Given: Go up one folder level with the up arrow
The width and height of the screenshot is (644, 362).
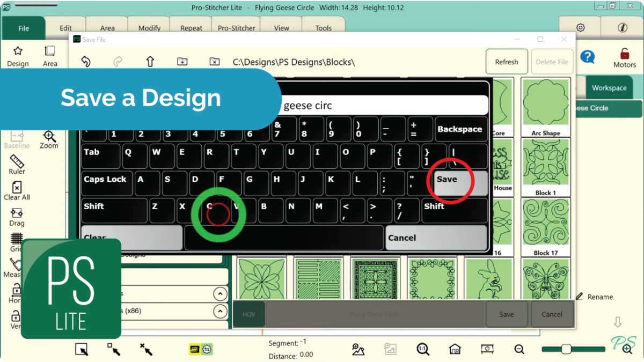Looking at the screenshot, I should click(x=150, y=62).
